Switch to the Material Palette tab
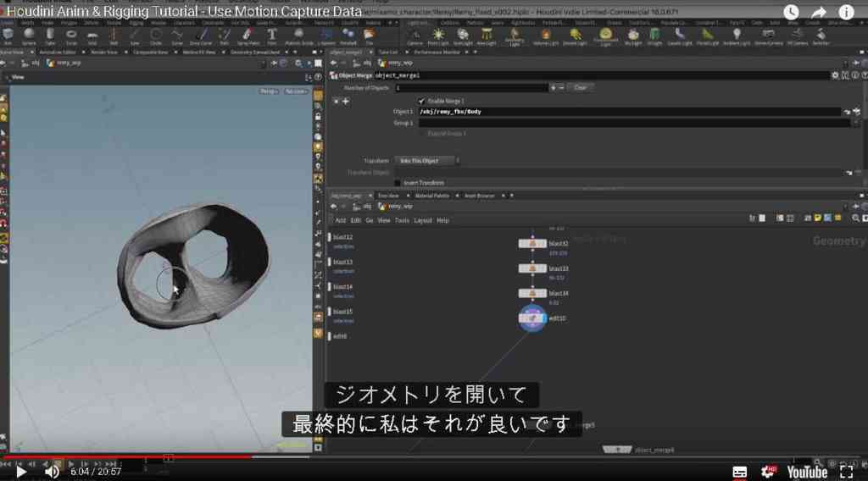 [x=432, y=196]
